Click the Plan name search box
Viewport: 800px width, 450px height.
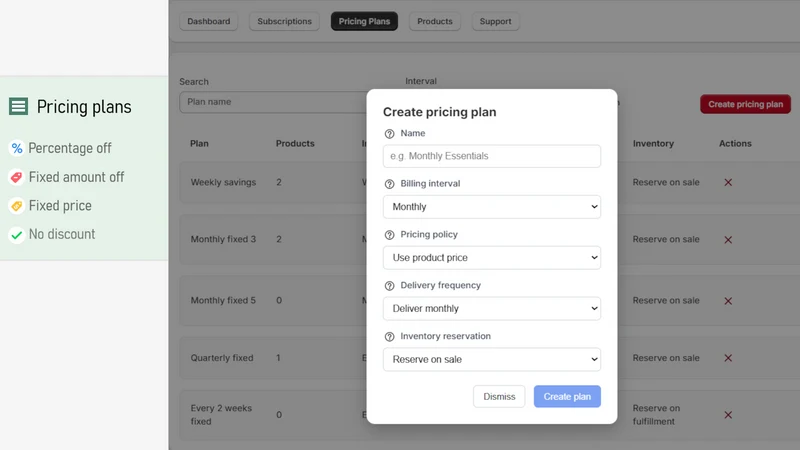click(273, 102)
